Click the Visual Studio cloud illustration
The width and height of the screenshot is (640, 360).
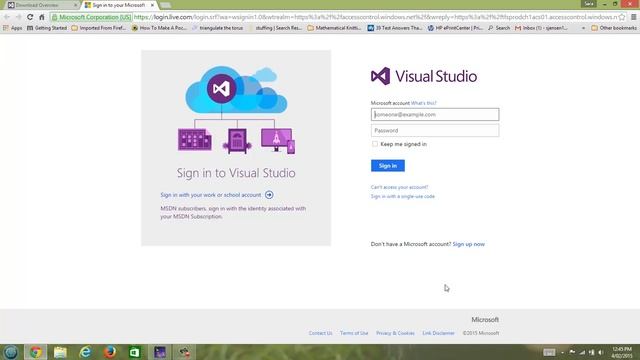pos(236,110)
